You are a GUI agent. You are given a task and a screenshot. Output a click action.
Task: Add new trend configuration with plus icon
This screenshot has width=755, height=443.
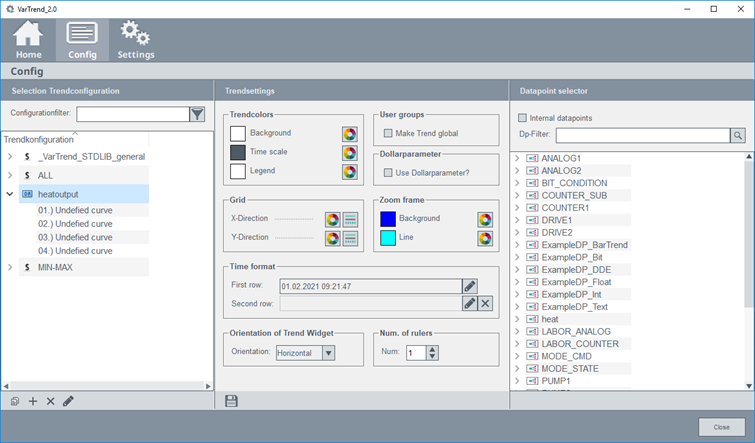33,401
